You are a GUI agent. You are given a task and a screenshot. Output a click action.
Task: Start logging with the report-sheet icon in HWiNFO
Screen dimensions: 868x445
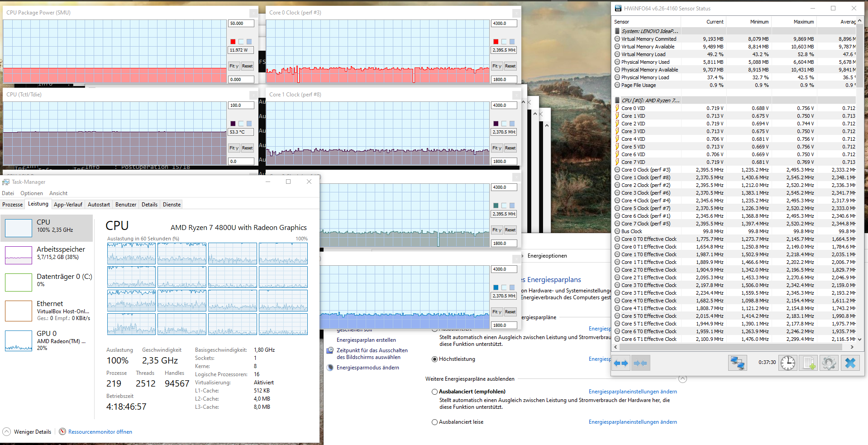[x=809, y=363]
